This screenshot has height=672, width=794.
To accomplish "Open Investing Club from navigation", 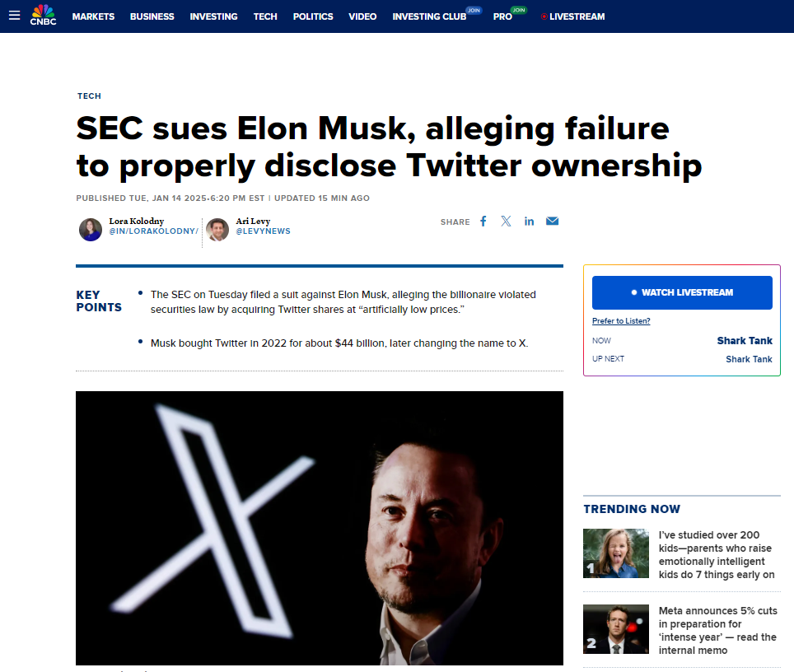I will tap(428, 16).
